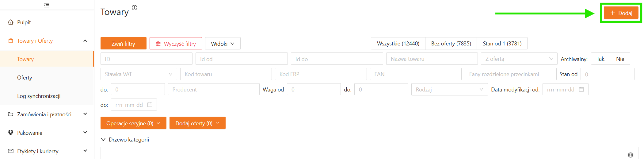
Task: Open Log synchronizacji in the sidebar
Action: [39, 96]
